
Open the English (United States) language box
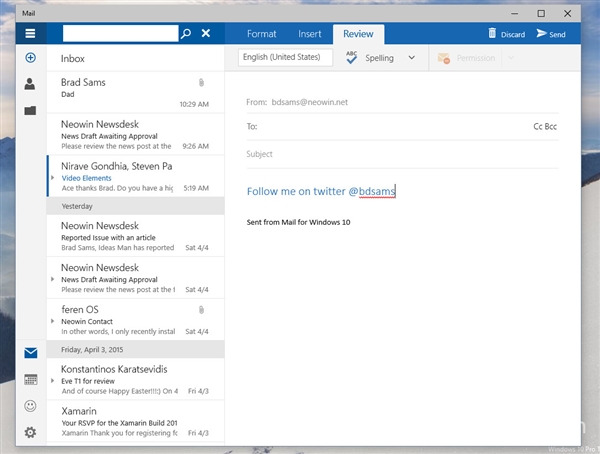click(285, 58)
